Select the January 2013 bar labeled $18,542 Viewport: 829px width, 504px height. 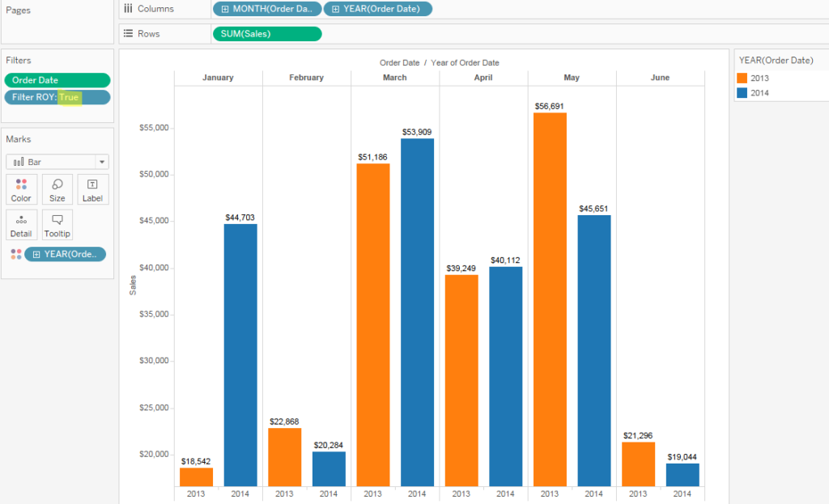click(x=196, y=477)
